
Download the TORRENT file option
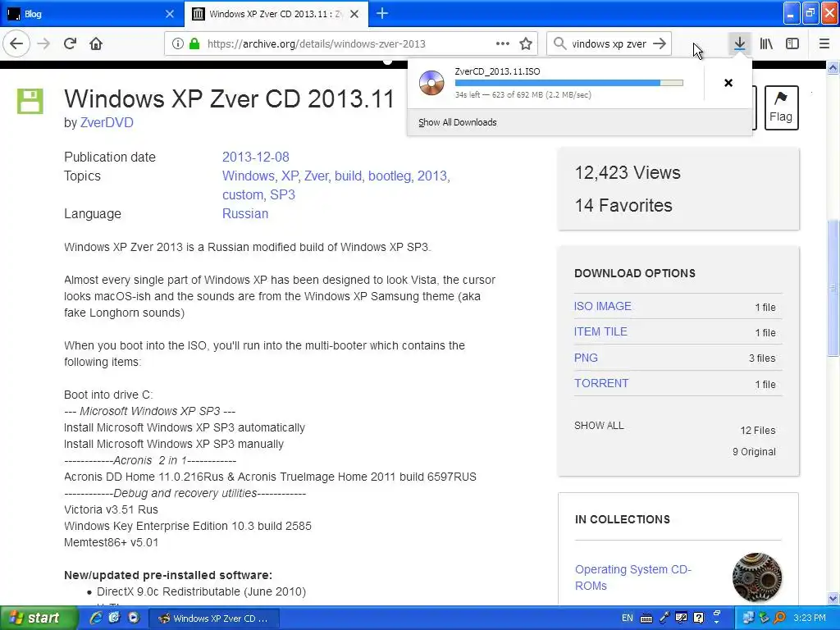[601, 383]
